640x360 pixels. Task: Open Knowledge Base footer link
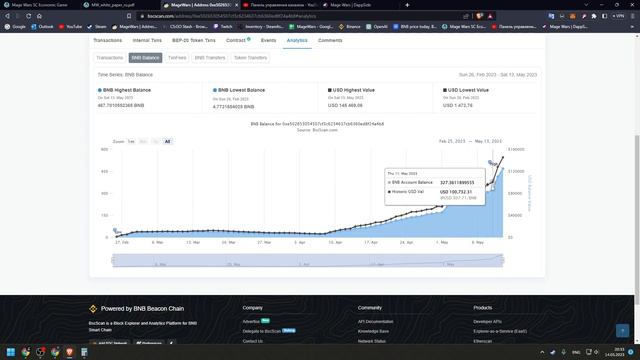(x=373, y=331)
